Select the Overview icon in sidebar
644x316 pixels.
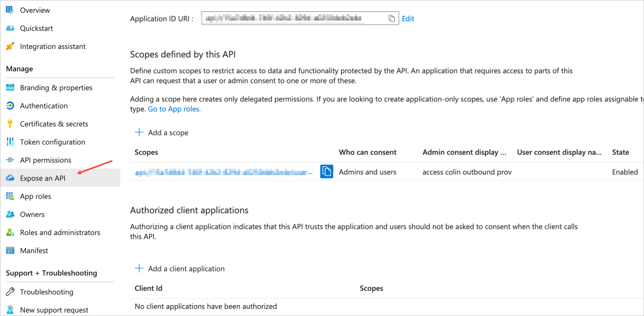pyautogui.click(x=10, y=10)
